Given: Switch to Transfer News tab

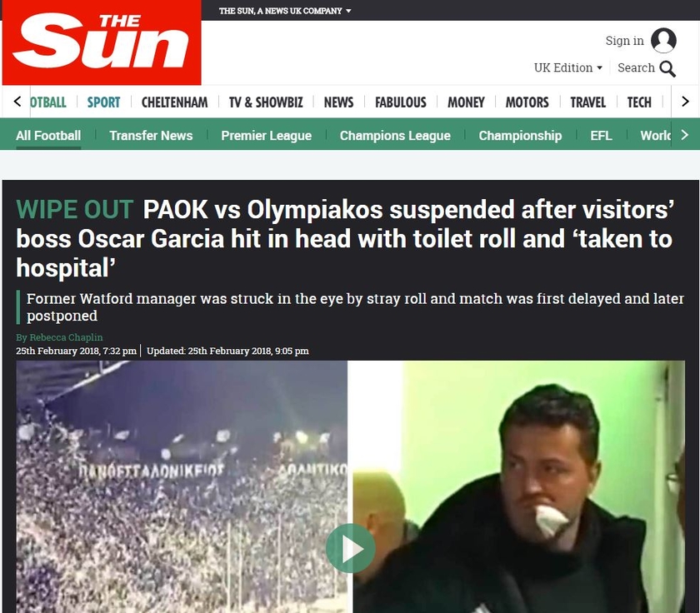Looking at the screenshot, I should pos(151,135).
